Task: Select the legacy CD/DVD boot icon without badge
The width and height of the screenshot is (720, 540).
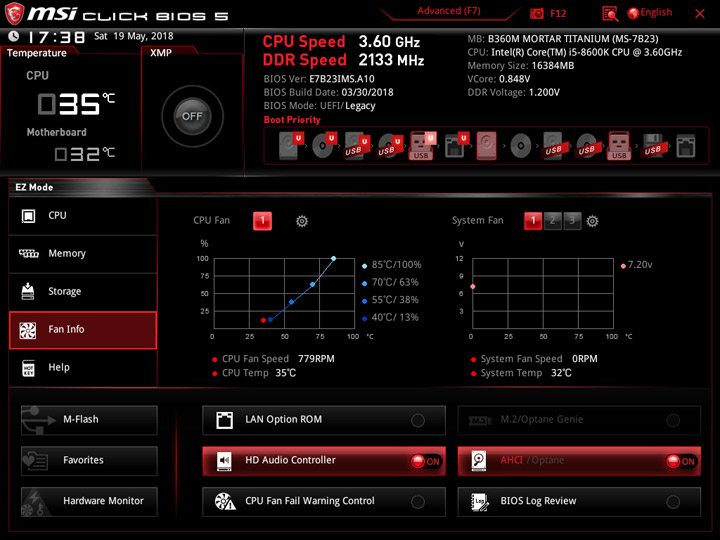Action: (520, 146)
